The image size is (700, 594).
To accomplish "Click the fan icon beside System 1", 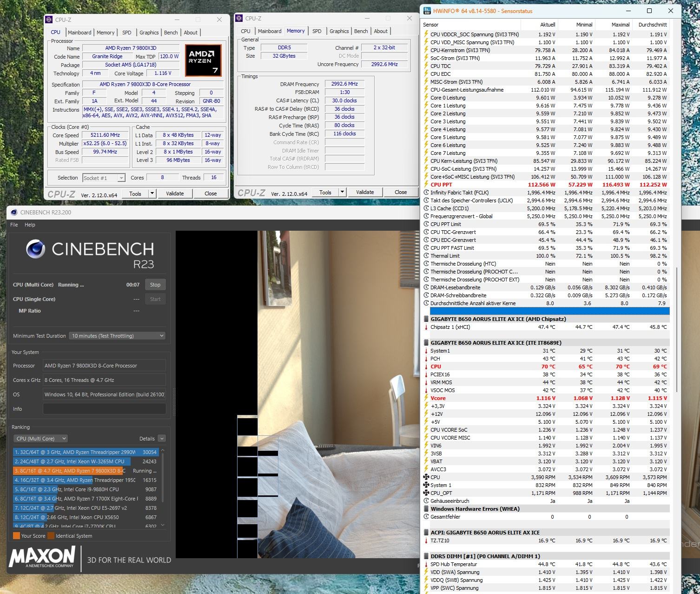I will 426,485.
